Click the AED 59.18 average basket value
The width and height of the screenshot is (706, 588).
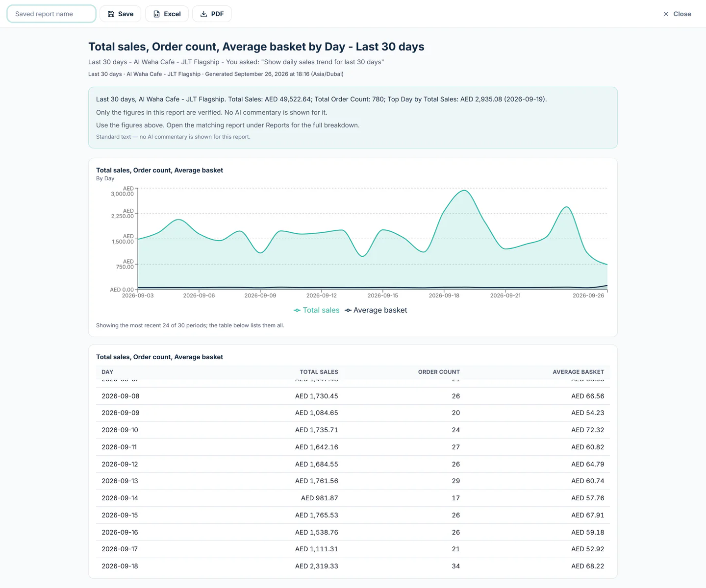point(587,532)
